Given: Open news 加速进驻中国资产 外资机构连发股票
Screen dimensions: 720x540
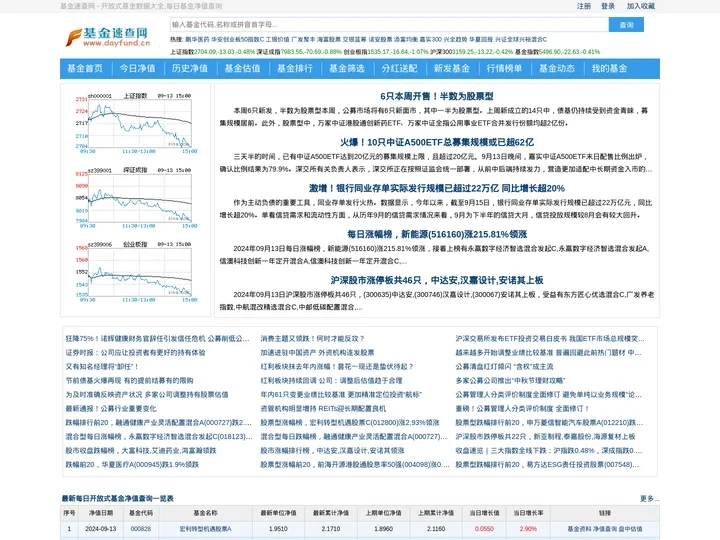Looking at the screenshot, I should [317, 353].
